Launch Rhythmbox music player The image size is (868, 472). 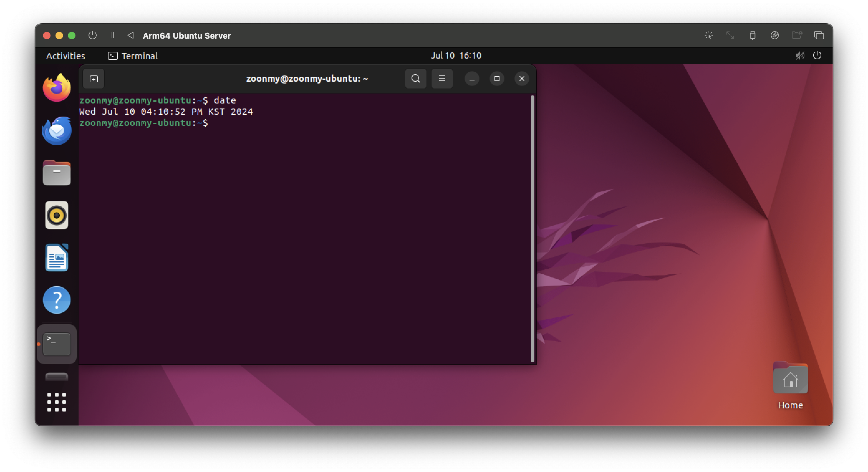coord(57,215)
